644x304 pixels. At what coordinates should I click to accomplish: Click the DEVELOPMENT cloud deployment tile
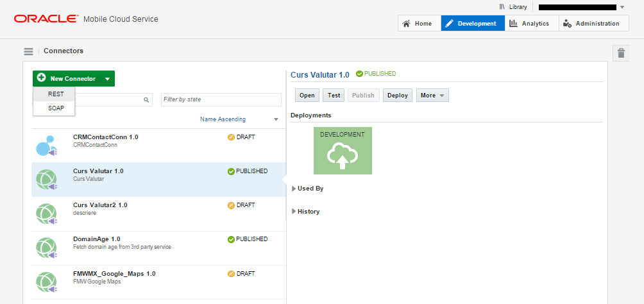(343, 151)
